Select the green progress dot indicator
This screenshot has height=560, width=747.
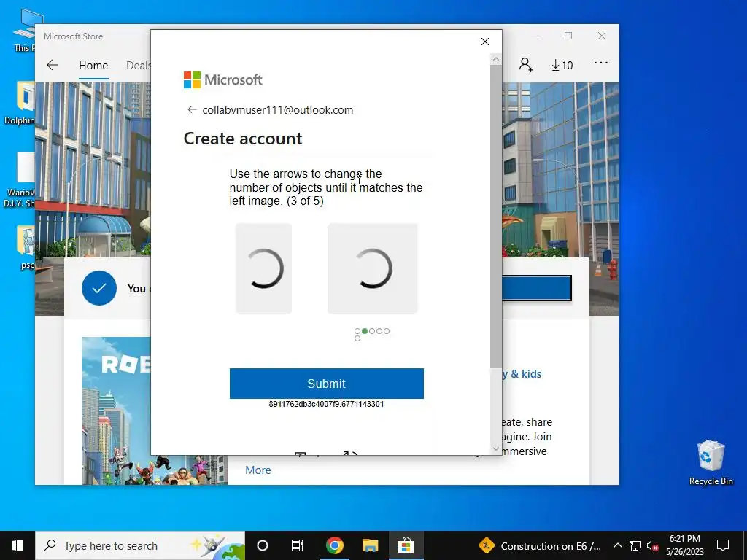pos(365,331)
